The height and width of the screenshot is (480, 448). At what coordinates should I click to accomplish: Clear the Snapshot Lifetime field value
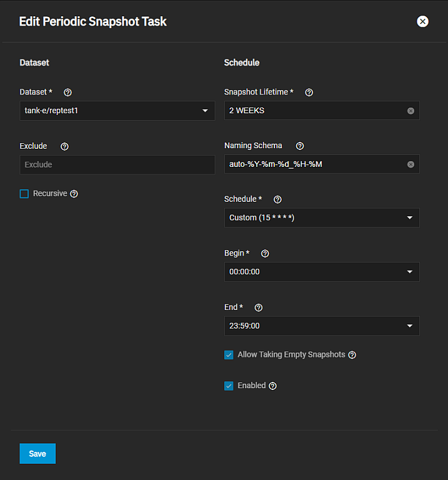tap(411, 111)
